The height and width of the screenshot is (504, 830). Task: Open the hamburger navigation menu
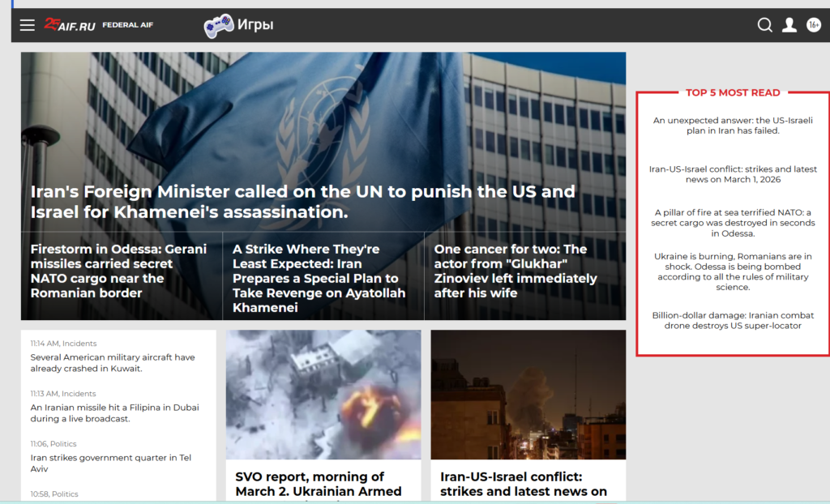[x=28, y=25]
